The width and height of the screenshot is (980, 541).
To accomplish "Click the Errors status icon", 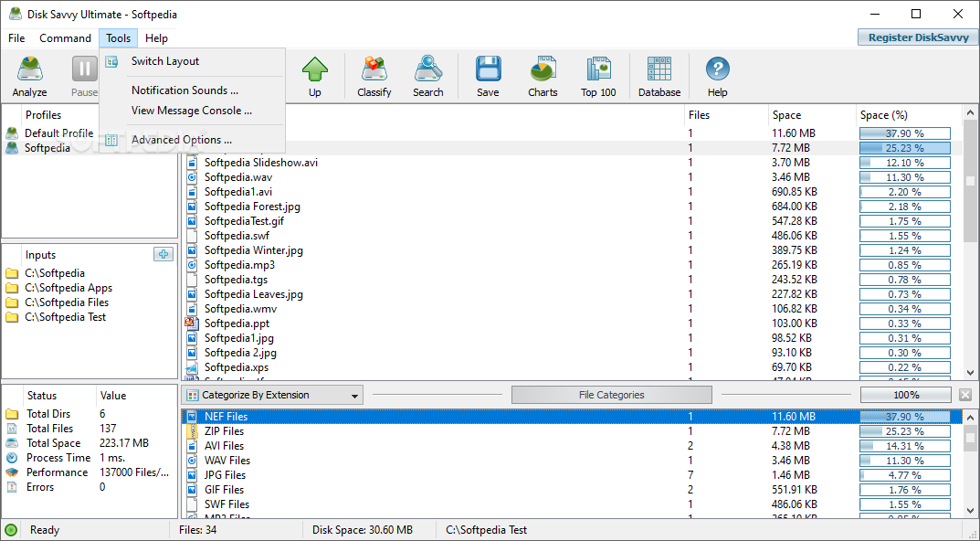I will tap(11, 487).
